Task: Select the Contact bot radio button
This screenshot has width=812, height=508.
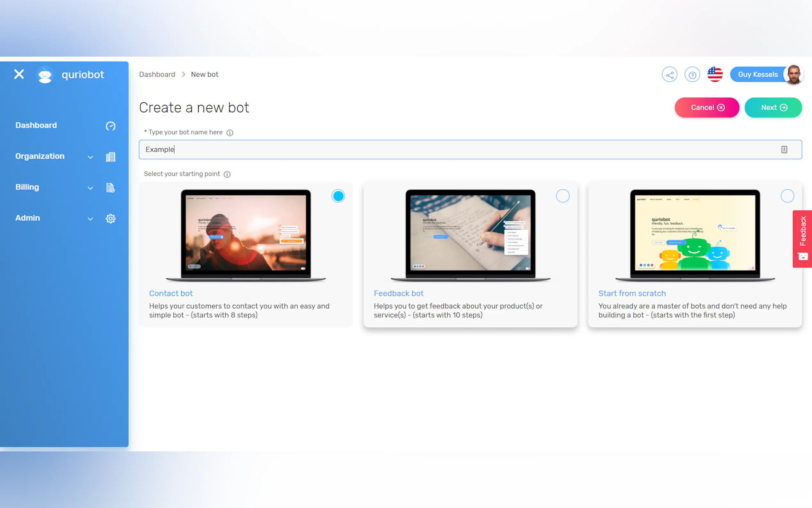Action: tap(338, 196)
